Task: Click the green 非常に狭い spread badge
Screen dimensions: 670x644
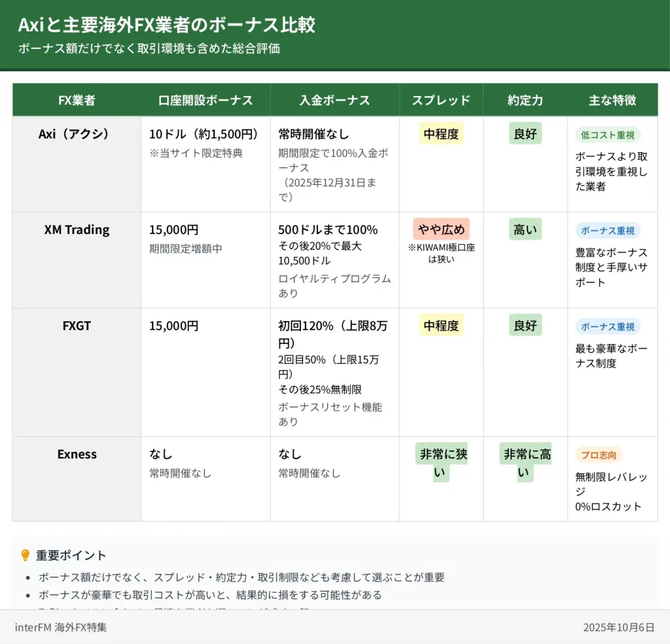Action: click(x=441, y=462)
